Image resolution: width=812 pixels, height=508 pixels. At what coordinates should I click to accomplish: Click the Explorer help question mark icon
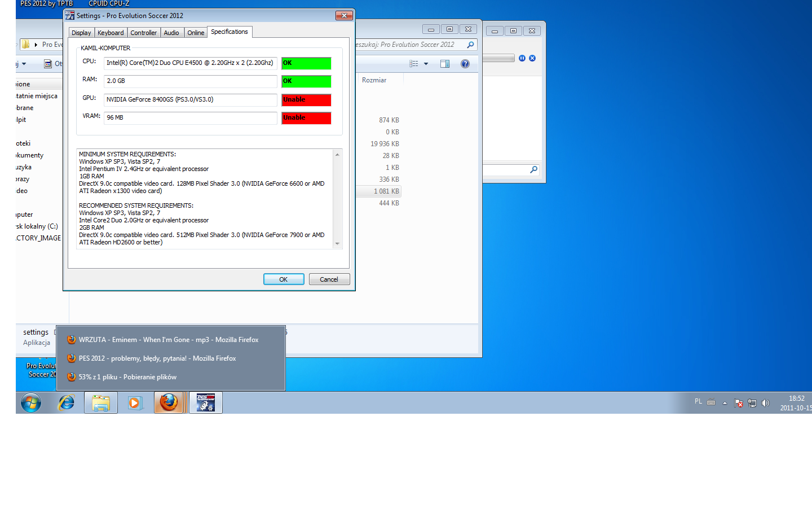coord(465,64)
